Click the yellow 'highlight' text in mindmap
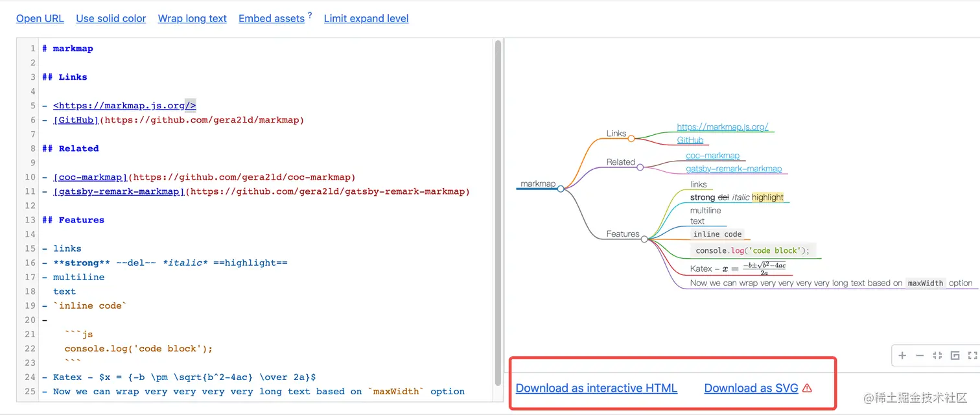The width and height of the screenshot is (980, 417). [x=768, y=197]
